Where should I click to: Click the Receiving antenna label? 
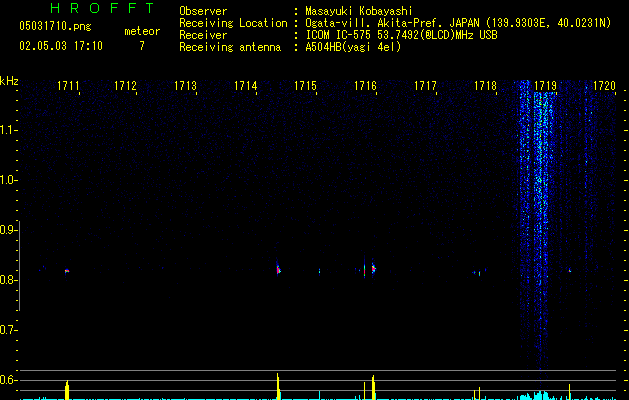230,47
